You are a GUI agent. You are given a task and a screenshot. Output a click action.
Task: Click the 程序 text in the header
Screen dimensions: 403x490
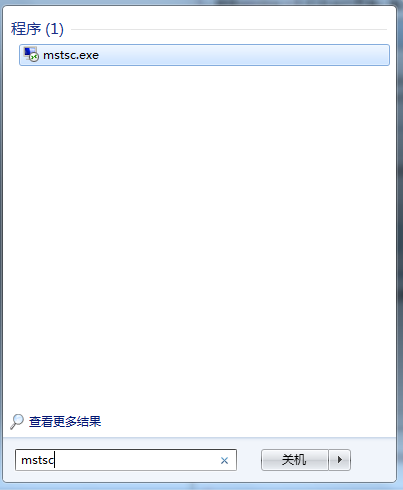click(x=26, y=29)
